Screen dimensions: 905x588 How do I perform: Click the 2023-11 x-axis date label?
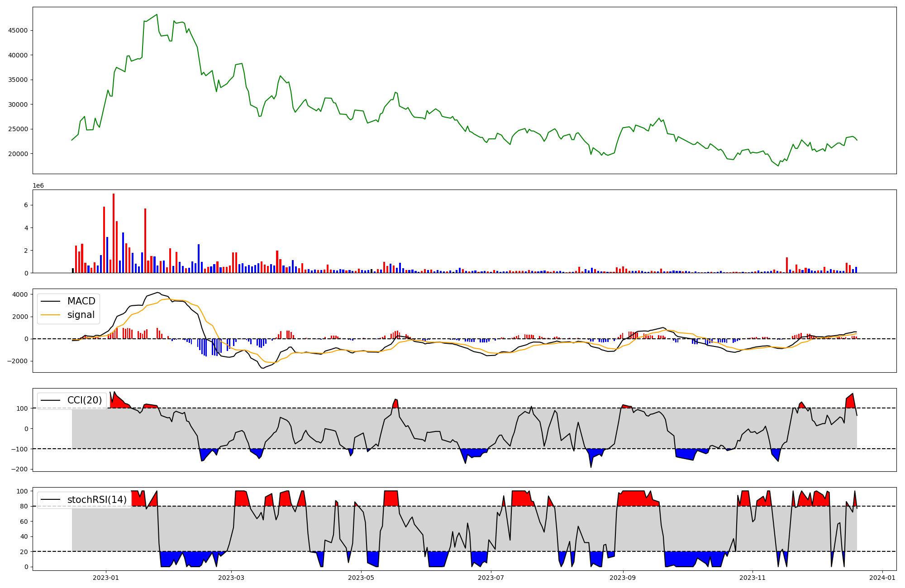tap(753, 578)
